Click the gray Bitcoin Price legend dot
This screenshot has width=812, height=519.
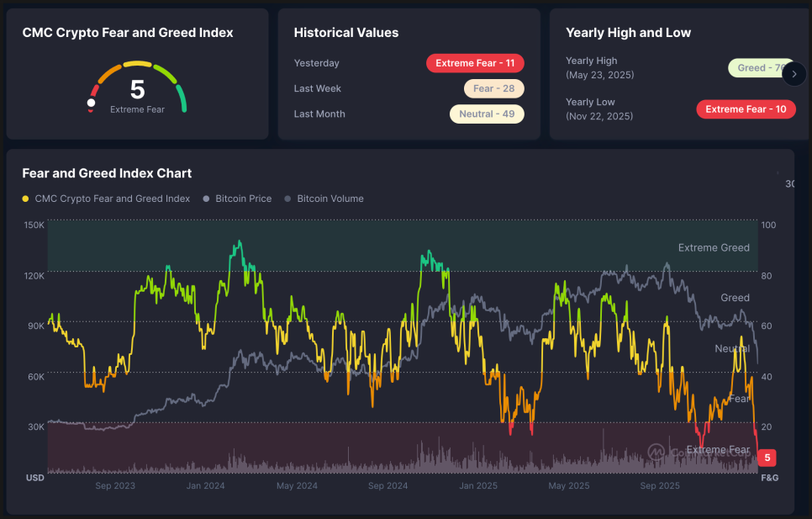(x=207, y=199)
